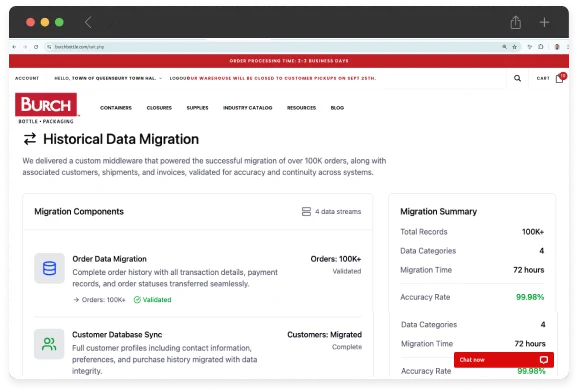Click the "Order Data Migration" title

click(109, 259)
